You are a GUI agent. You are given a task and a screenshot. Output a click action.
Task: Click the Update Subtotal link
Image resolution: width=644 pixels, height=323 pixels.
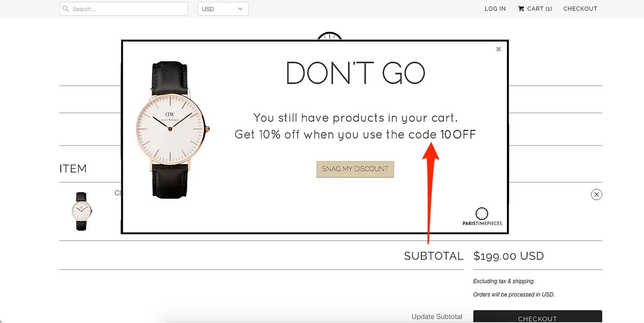click(437, 317)
